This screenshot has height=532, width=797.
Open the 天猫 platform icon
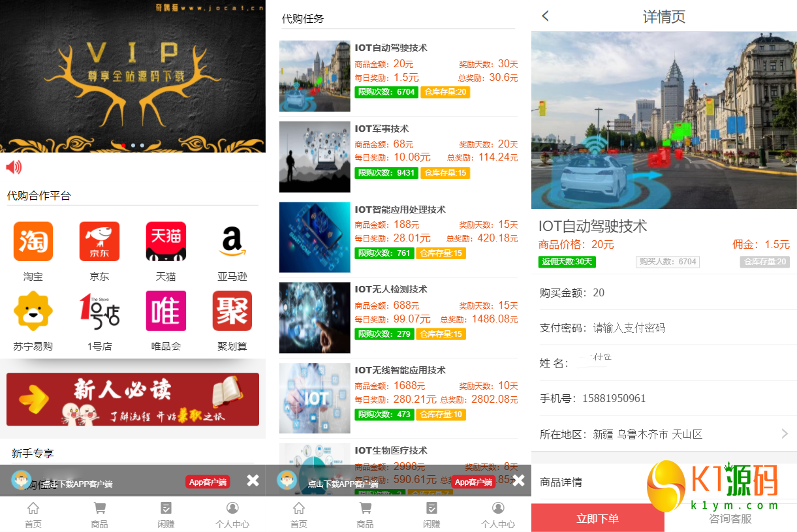tap(166, 242)
